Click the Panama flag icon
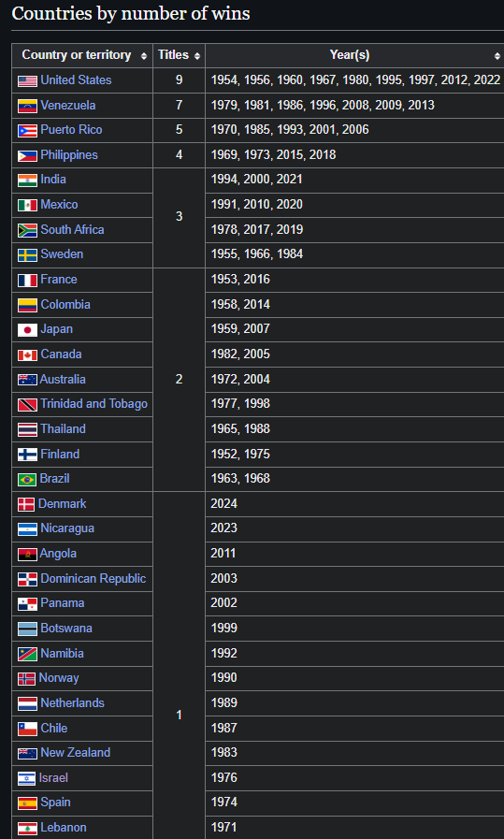The height and width of the screenshot is (839, 504). [x=27, y=604]
